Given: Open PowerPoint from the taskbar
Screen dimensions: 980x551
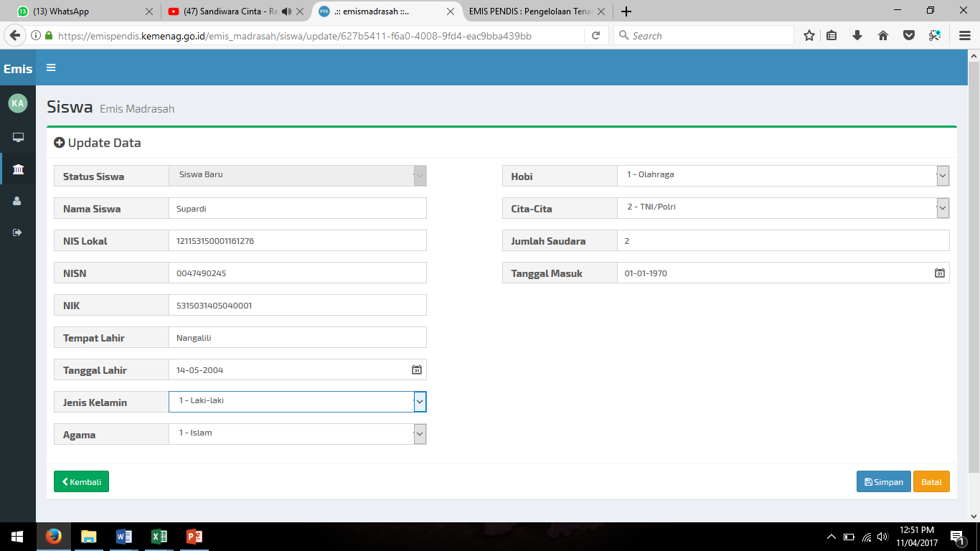Looking at the screenshot, I should click(x=194, y=537).
